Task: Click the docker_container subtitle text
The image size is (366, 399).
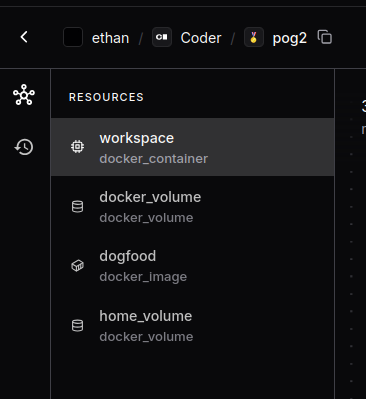Action: [x=154, y=159]
